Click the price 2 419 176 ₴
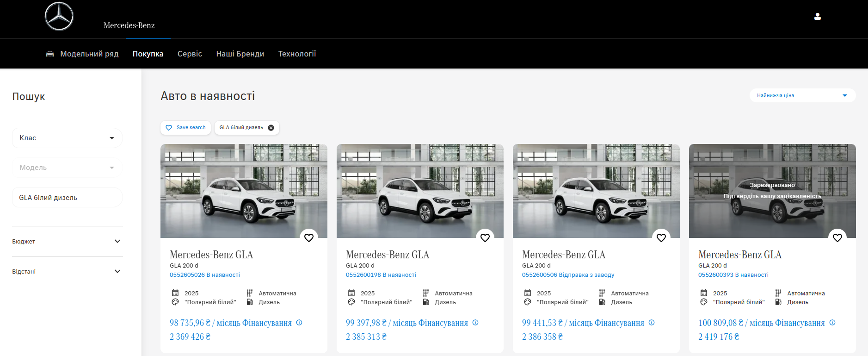868x356 pixels. 719,337
